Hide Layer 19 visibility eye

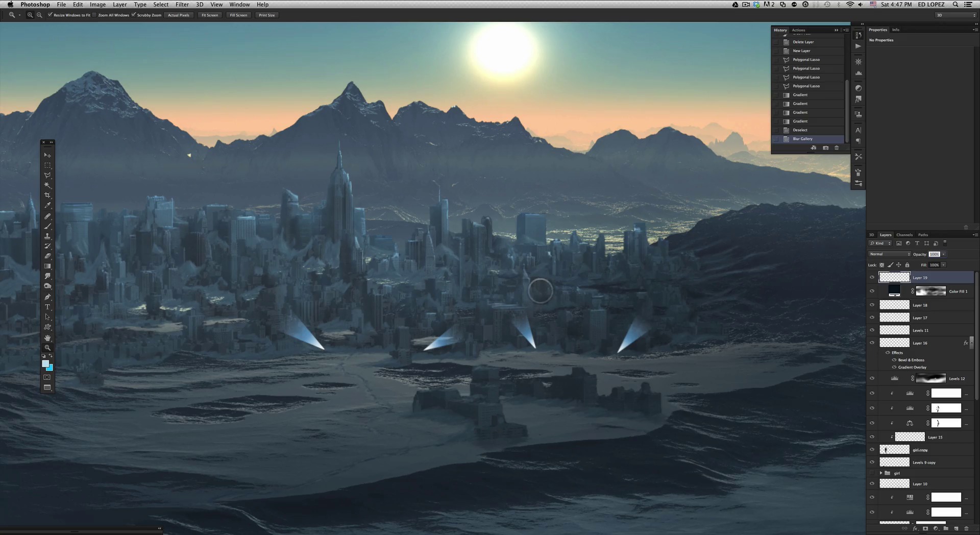[872, 277]
